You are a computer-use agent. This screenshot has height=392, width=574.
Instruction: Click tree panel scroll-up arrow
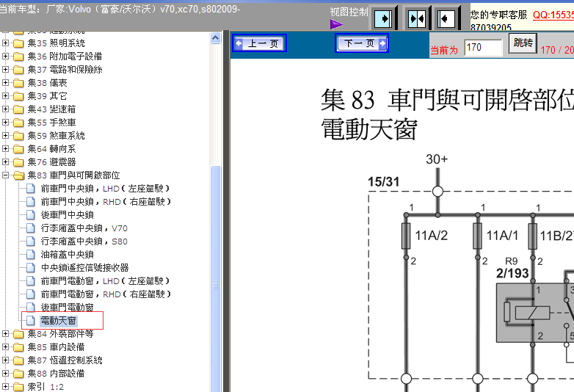click(x=216, y=37)
